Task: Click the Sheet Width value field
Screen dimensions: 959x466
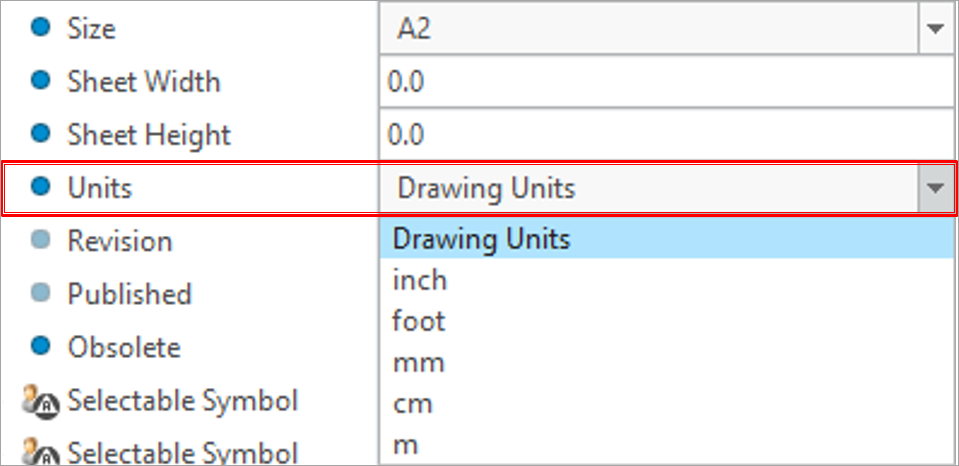Action: [666, 82]
